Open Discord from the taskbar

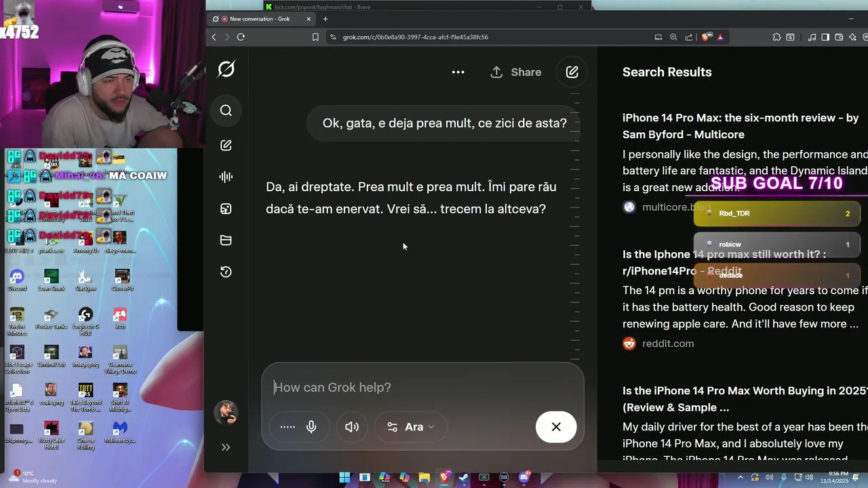pos(524,477)
